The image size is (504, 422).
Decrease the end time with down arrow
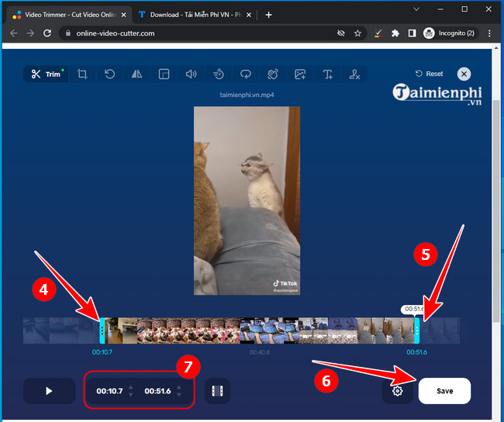pyautogui.click(x=178, y=395)
